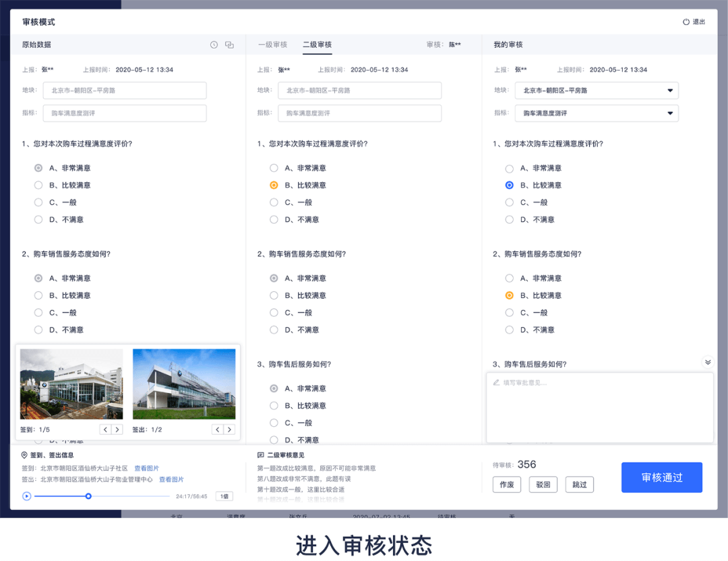Click the 作废 button

point(506,485)
